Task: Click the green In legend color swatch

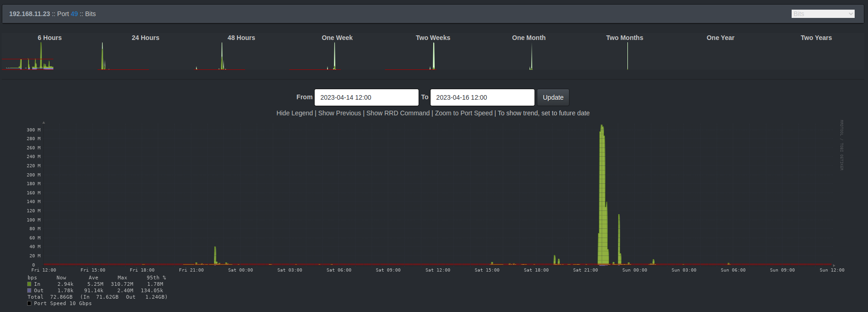Action: 29,284
